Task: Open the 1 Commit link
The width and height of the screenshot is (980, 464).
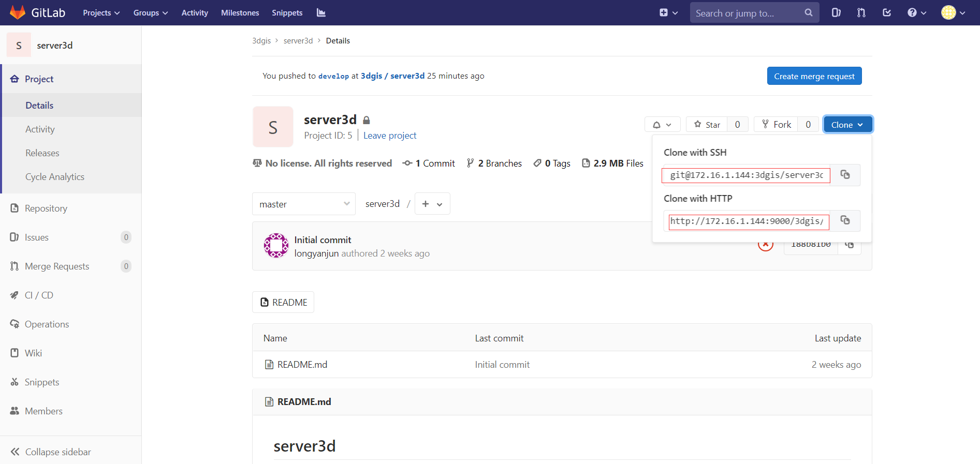Action: click(x=429, y=163)
